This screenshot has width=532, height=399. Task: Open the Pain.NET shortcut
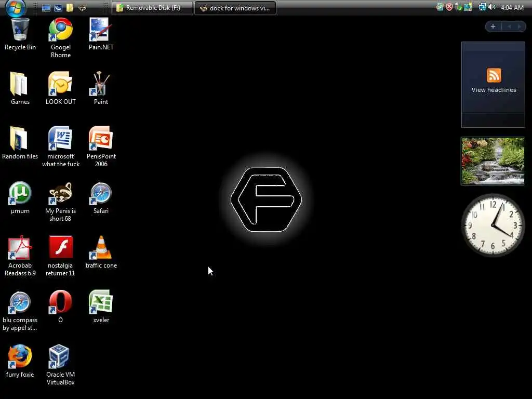pyautogui.click(x=101, y=35)
